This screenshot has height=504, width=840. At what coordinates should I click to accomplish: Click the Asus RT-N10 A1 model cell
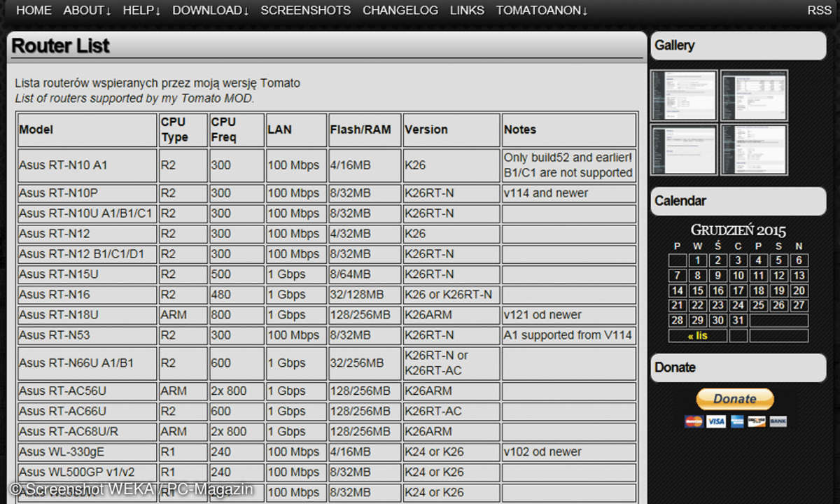[87, 165]
